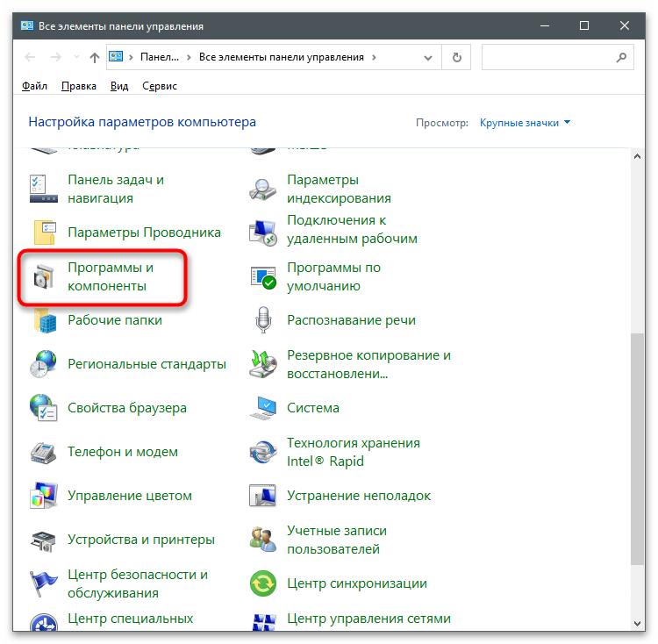Expand the chevron after 'Все элементы панели управления'
The height and width of the screenshot is (644, 658).
pyautogui.click(x=374, y=58)
